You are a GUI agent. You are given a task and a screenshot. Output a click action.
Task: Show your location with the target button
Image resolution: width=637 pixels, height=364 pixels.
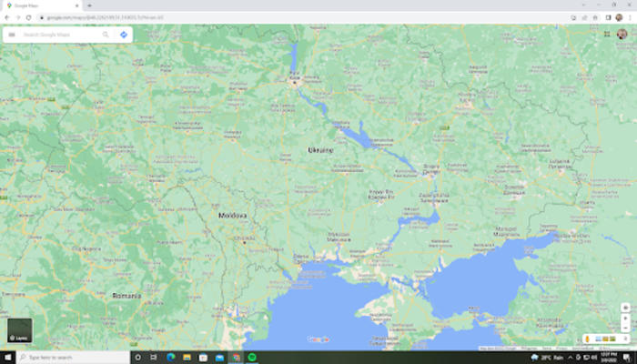625,308
